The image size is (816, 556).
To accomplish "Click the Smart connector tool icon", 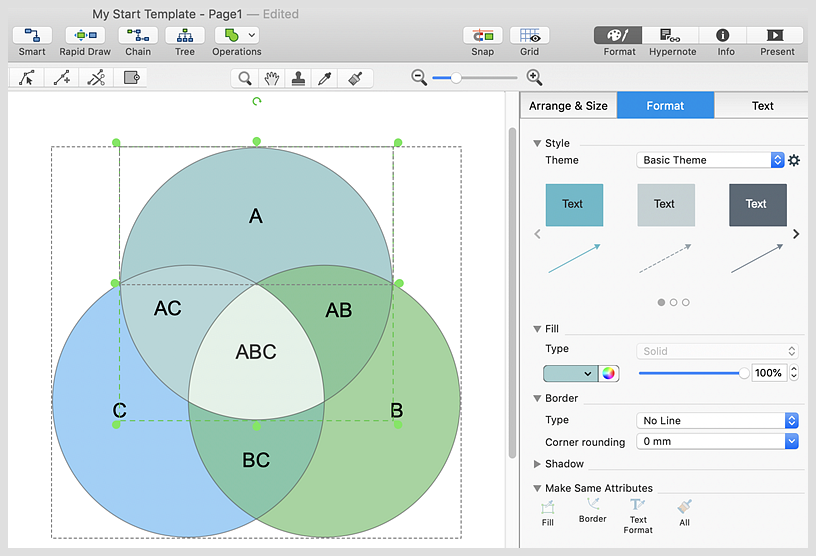I will 32,36.
